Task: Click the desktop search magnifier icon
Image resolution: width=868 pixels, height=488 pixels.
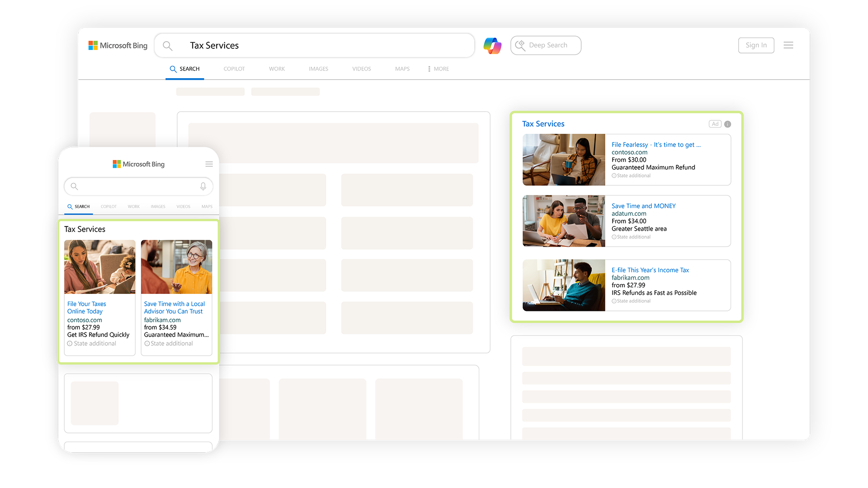Action: pos(167,46)
